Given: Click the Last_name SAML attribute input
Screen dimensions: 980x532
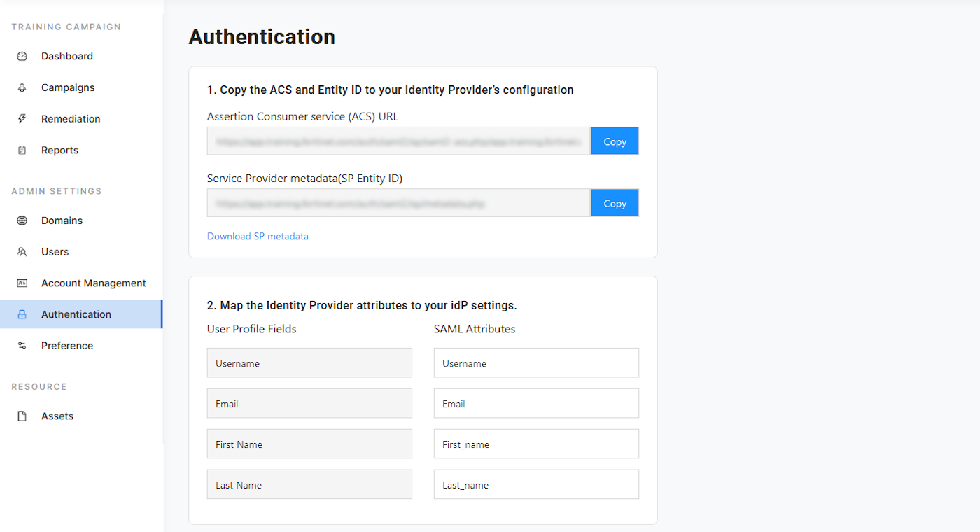Looking at the screenshot, I should point(536,484).
